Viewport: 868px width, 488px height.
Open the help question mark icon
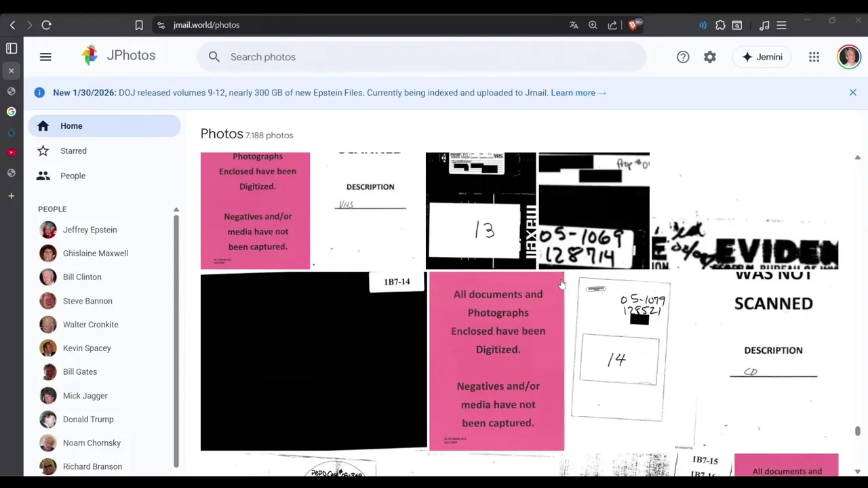pos(683,57)
